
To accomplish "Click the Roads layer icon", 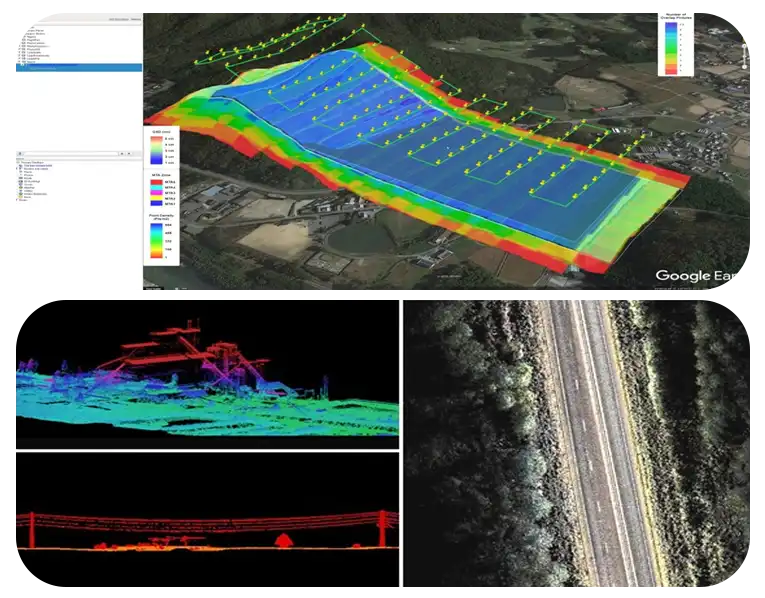I will (22, 180).
